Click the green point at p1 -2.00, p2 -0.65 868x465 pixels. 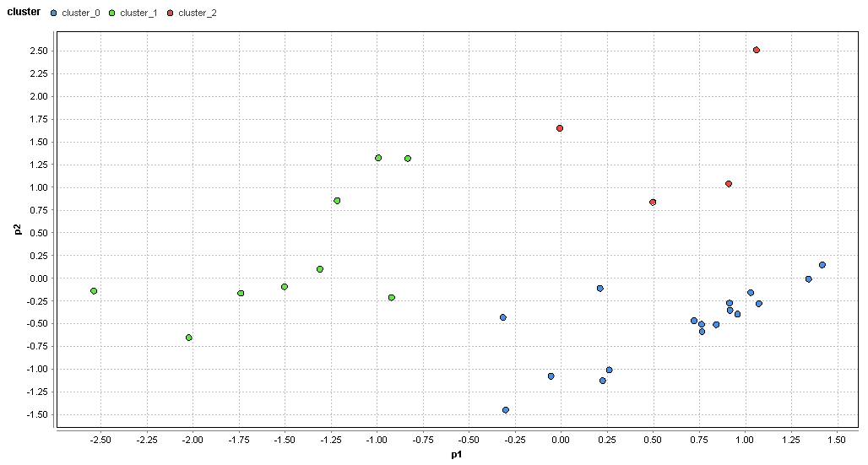[189, 338]
